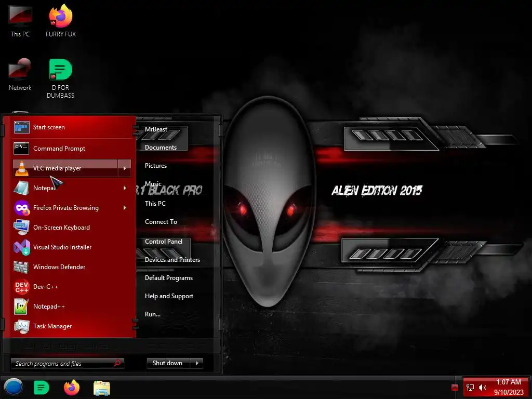Open the MrBeast user folder
Screen dimensions: 532x399
coord(156,129)
